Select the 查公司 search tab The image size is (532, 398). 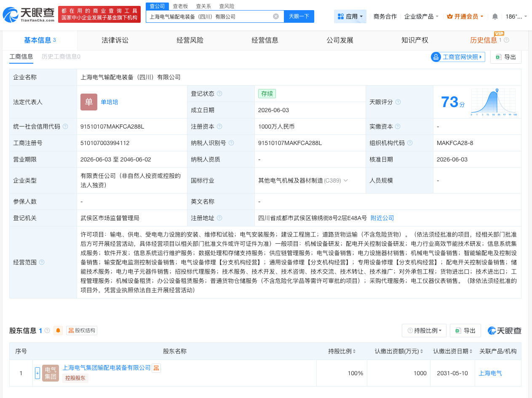158,6
